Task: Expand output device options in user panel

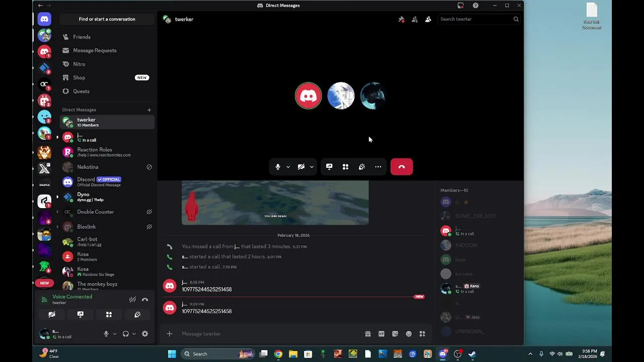Action: pyautogui.click(x=134, y=334)
